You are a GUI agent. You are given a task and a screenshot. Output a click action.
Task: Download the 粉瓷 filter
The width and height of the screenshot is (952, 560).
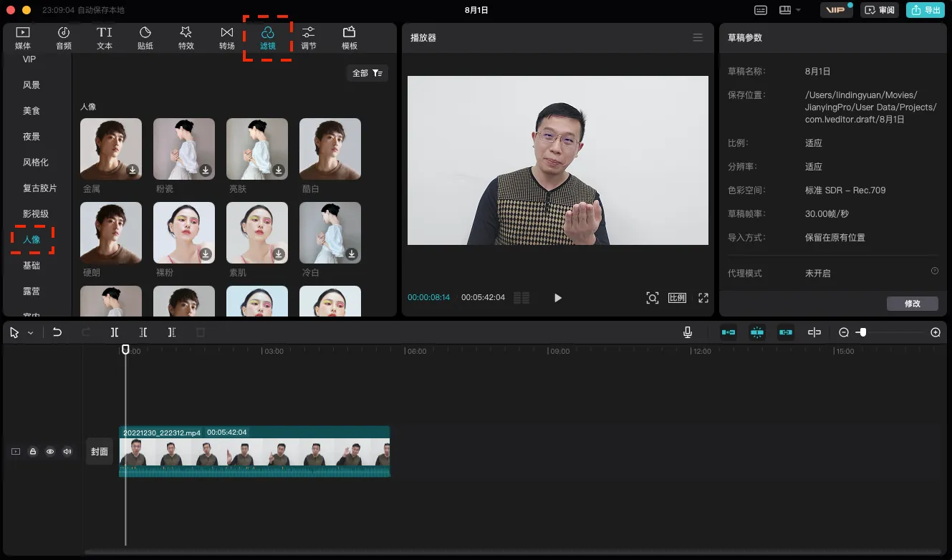click(206, 170)
